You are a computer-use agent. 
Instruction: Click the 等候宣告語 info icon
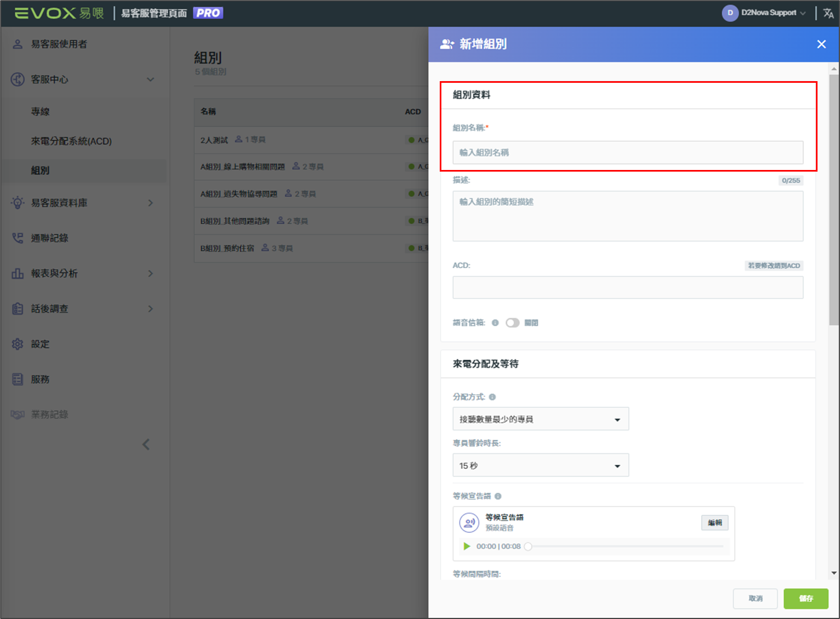(x=498, y=496)
